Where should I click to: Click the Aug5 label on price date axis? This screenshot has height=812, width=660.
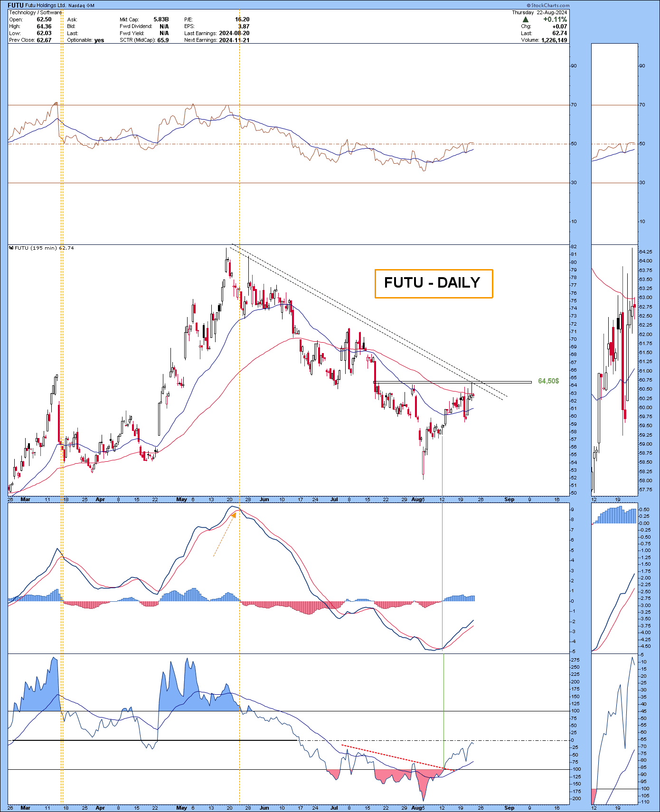(418, 499)
